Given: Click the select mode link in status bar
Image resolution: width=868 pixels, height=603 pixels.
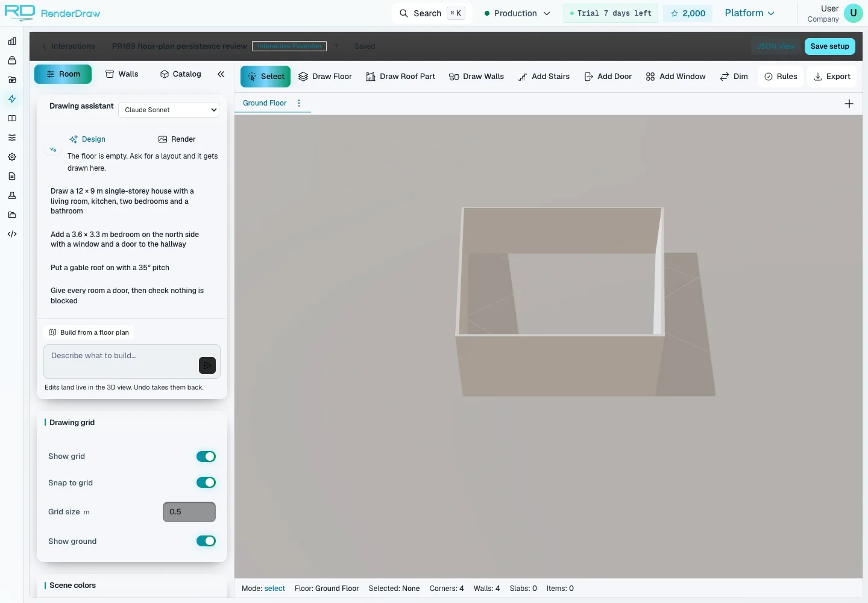Looking at the screenshot, I should point(275,589).
